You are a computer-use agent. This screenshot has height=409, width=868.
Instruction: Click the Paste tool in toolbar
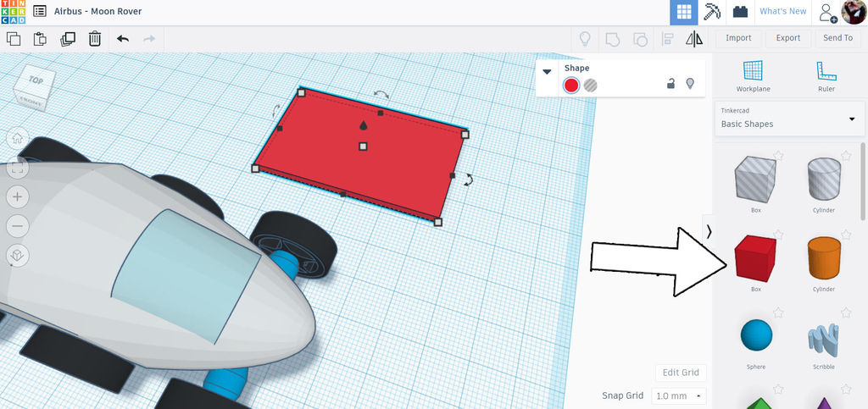click(40, 39)
